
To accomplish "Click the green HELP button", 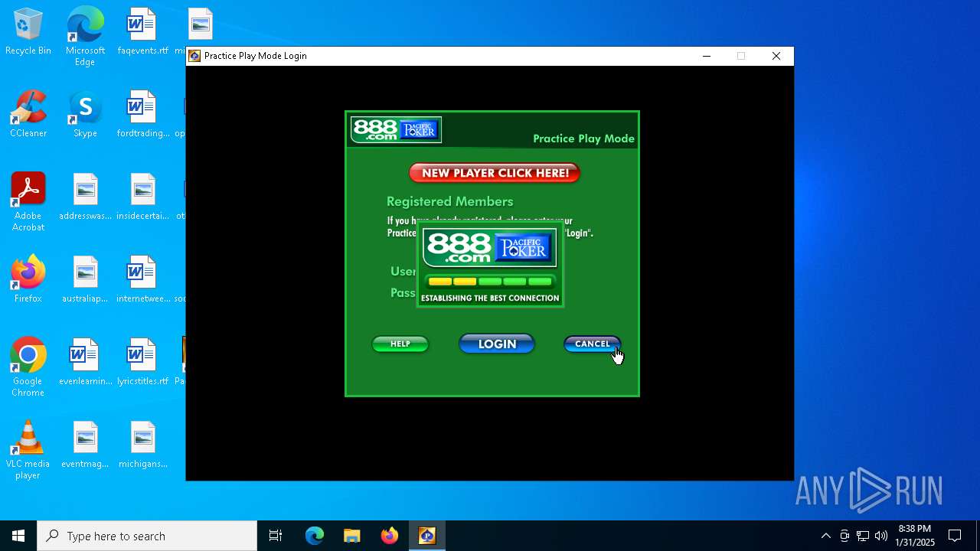I will (x=400, y=344).
